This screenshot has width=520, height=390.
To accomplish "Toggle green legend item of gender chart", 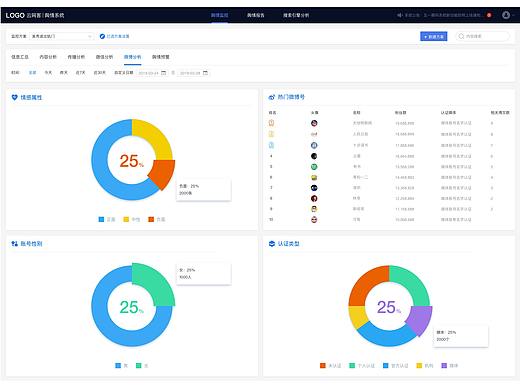I will (142, 366).
